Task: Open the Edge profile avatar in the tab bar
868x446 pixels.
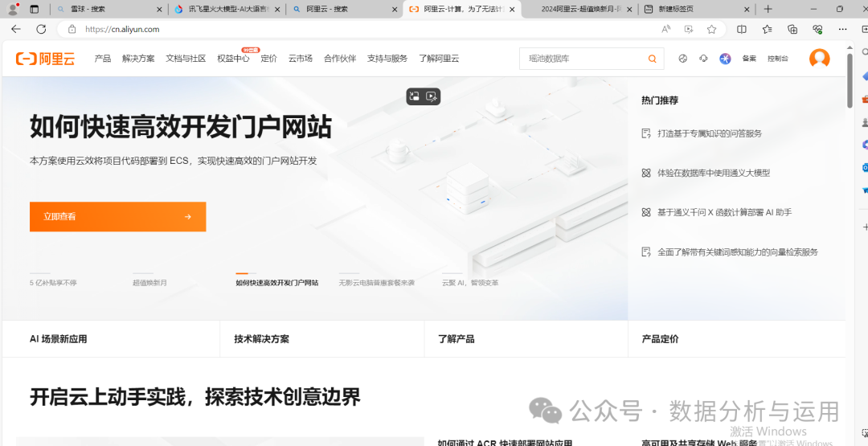Action: click(x=12, y=9)
